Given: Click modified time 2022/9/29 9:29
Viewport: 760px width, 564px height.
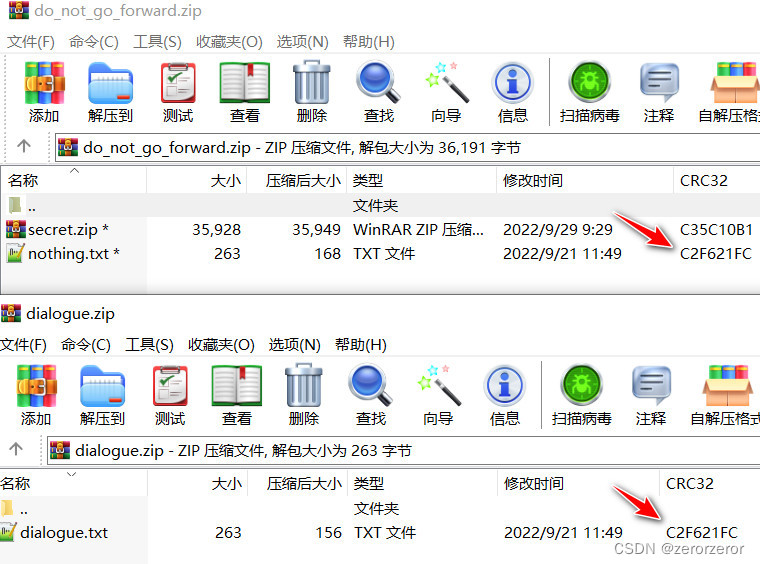Looking at the screenshot, I should pyautogui.click(x=558, y=230).
